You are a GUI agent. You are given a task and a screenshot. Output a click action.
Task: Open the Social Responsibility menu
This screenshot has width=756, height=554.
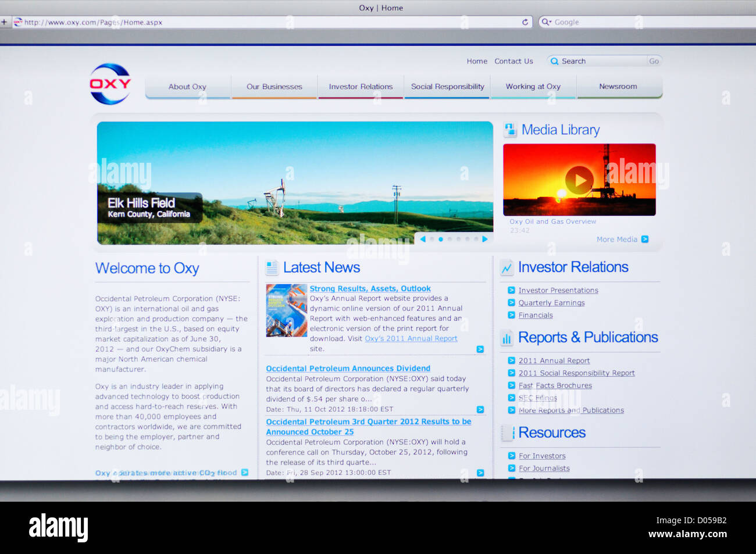pos(447,87)
